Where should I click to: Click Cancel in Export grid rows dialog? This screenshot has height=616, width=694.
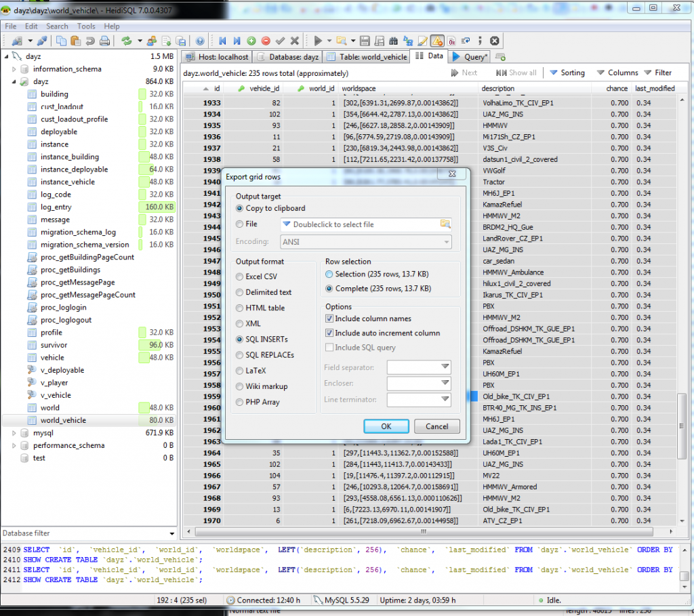[x=437, y=426]
